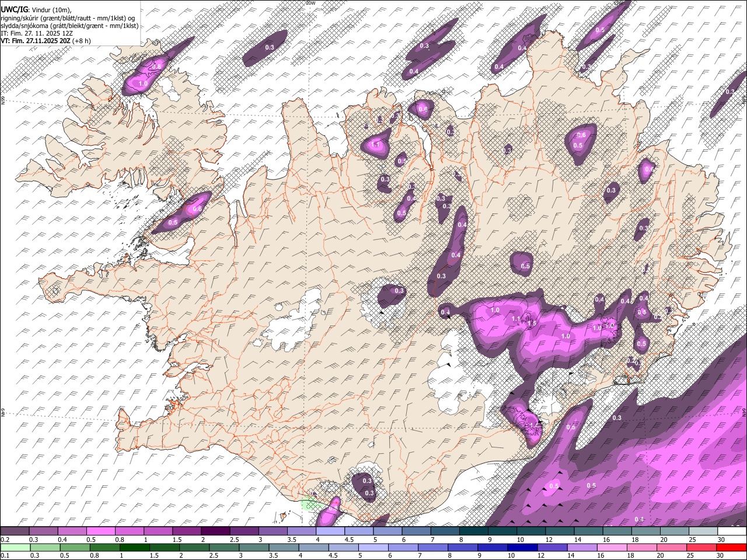Screen dimensions: 747x560
Task: Pick the upper-row legend swatch labeled 0.8
Action: point(130,531)
